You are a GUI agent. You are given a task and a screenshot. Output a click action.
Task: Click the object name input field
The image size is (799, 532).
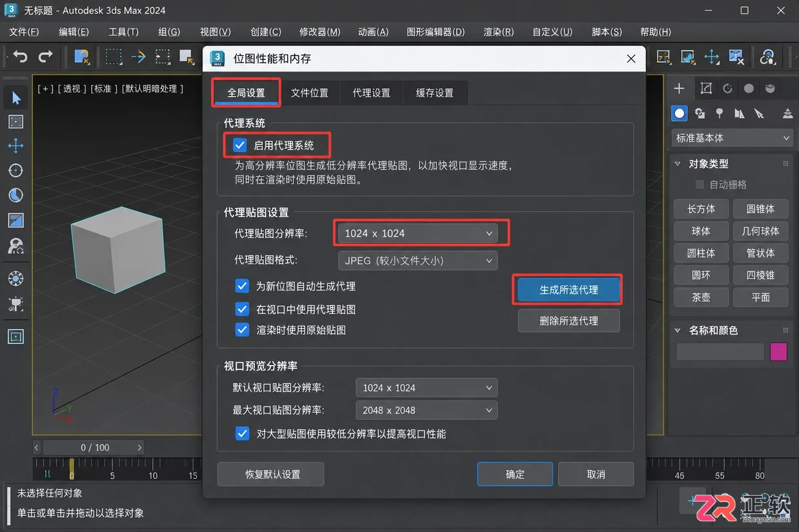[x=720, y=351]
